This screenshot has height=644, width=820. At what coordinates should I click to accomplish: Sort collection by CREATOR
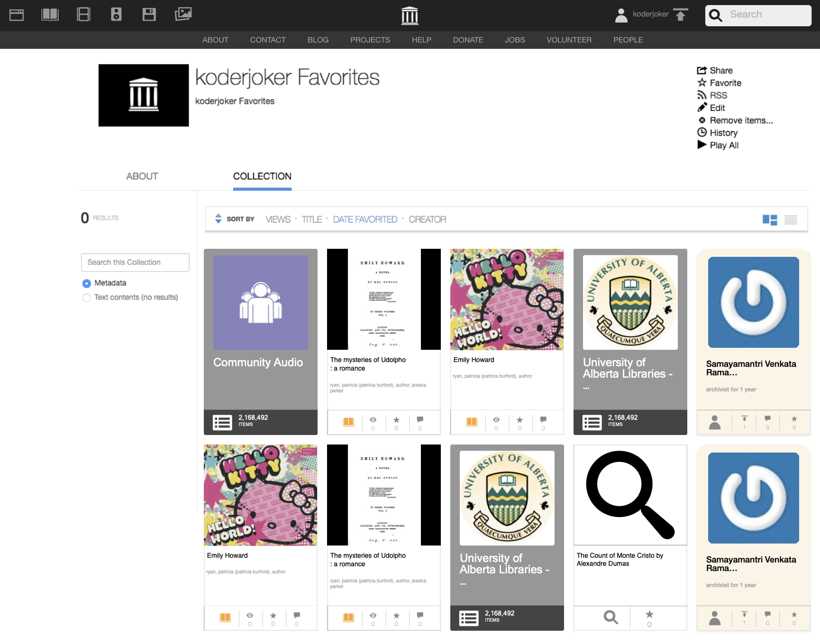pyautogui.click(x=428, y=219)
